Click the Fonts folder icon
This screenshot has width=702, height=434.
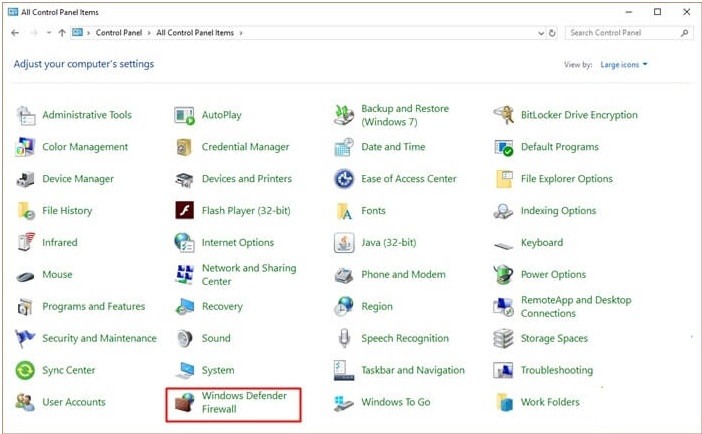[344, 211]
